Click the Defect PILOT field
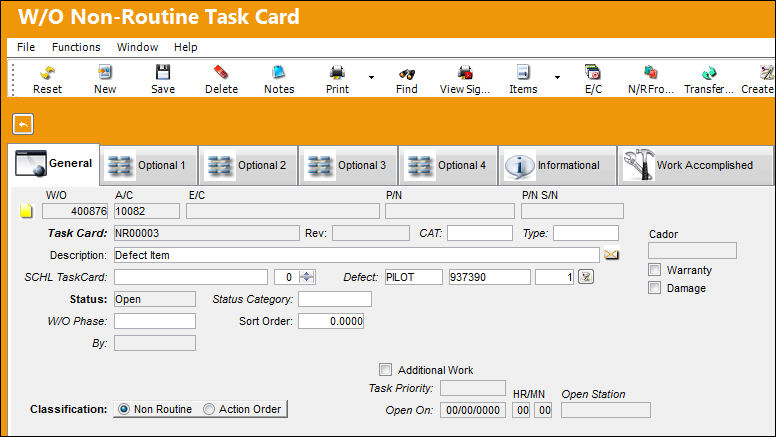The image size is (776, 437). (414, 277)
